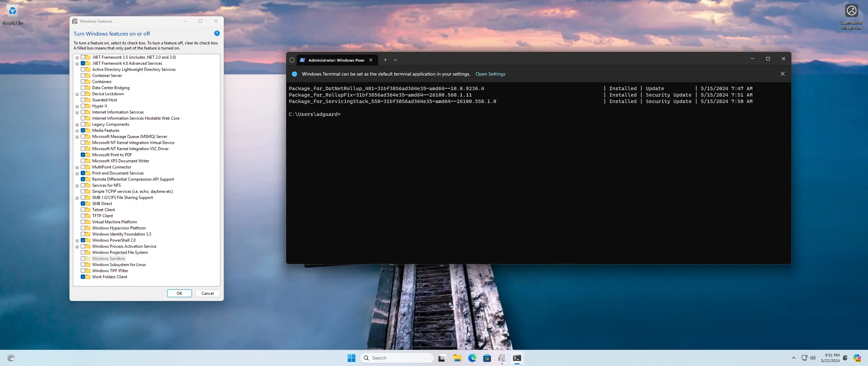Screen dimensions: 868x366
Task: Click the Windows Start button
Action: 351,358
